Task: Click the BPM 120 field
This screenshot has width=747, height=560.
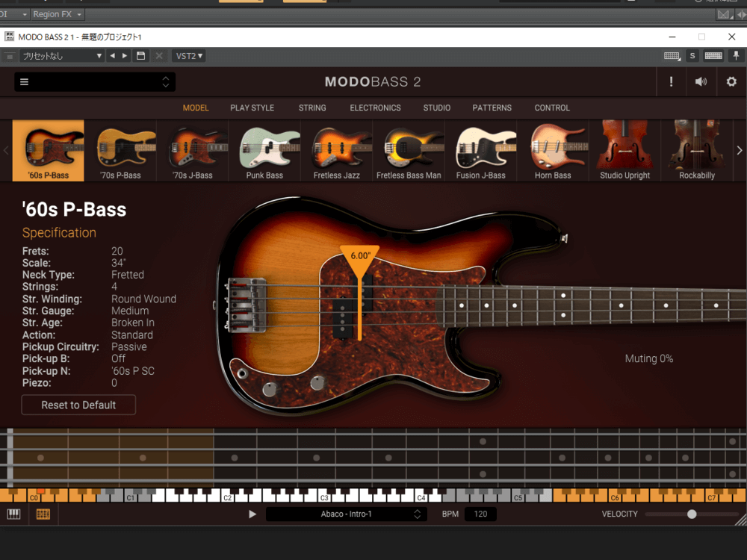Action: (480, 514)
